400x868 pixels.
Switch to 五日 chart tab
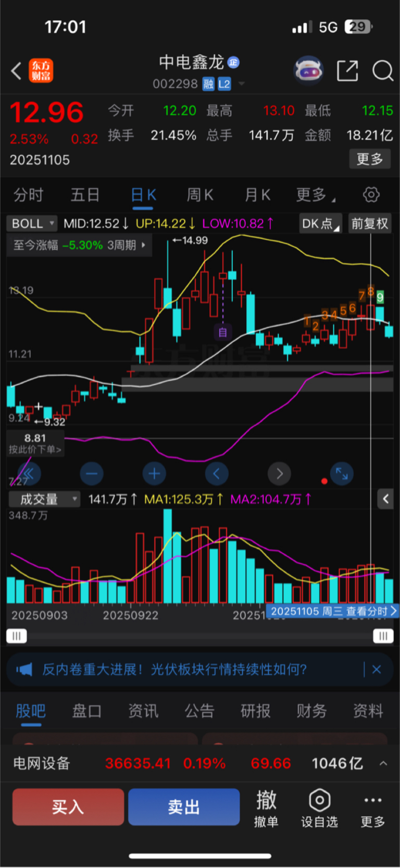[x=85, y=195]
